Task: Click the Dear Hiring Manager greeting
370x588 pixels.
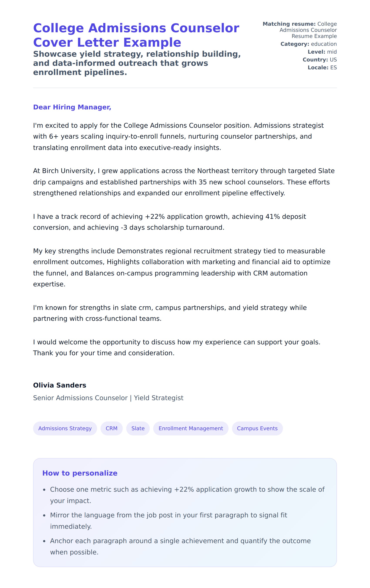Action: coord(72,107)
